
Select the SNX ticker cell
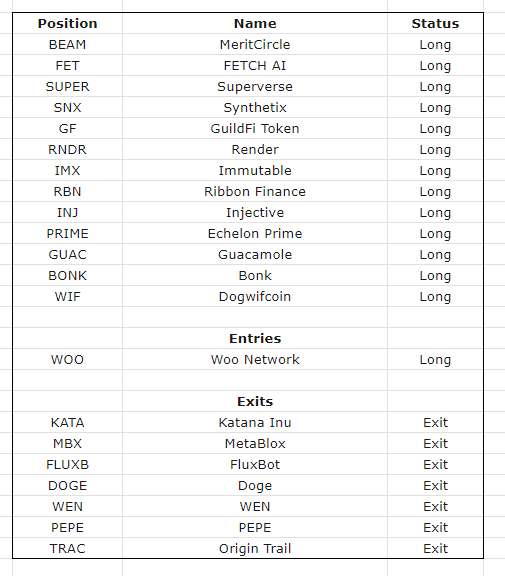point(68,107)
